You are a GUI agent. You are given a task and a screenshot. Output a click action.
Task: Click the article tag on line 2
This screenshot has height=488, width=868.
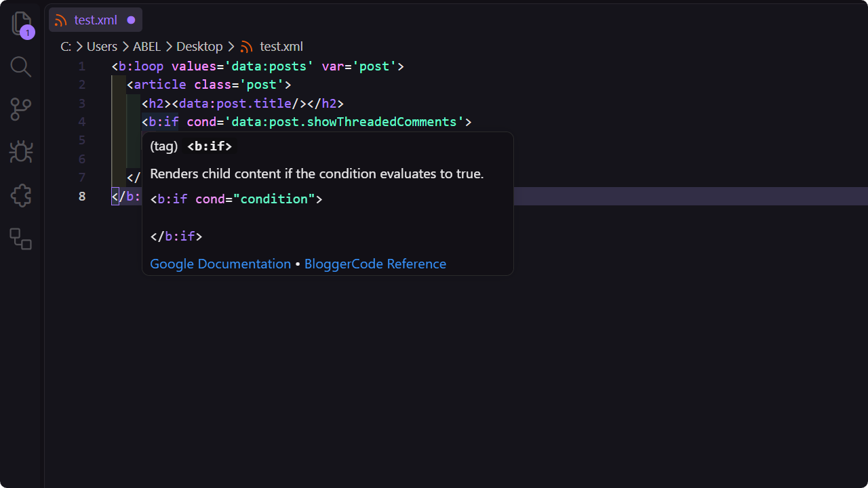(x=160, y=85)
